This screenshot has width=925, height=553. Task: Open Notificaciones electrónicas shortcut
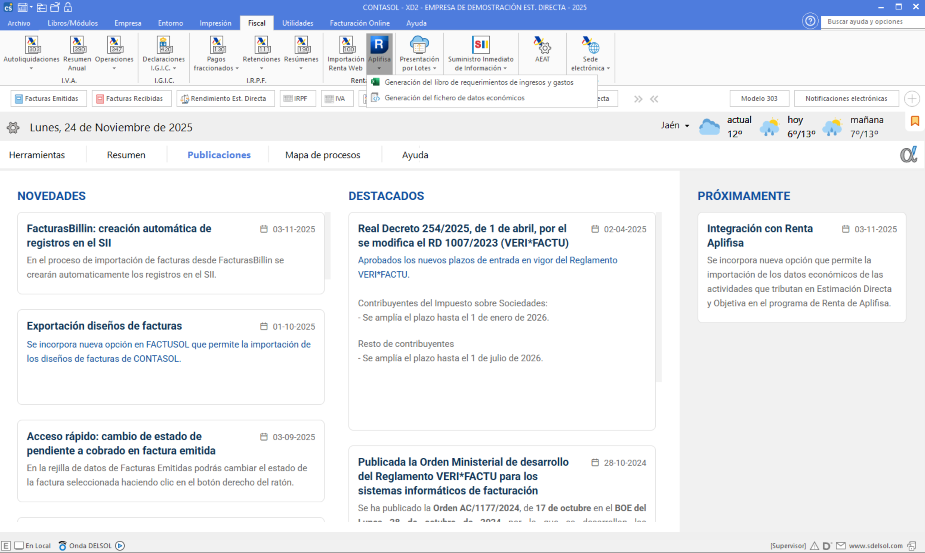pyautogui.click(x=846, y=99)
